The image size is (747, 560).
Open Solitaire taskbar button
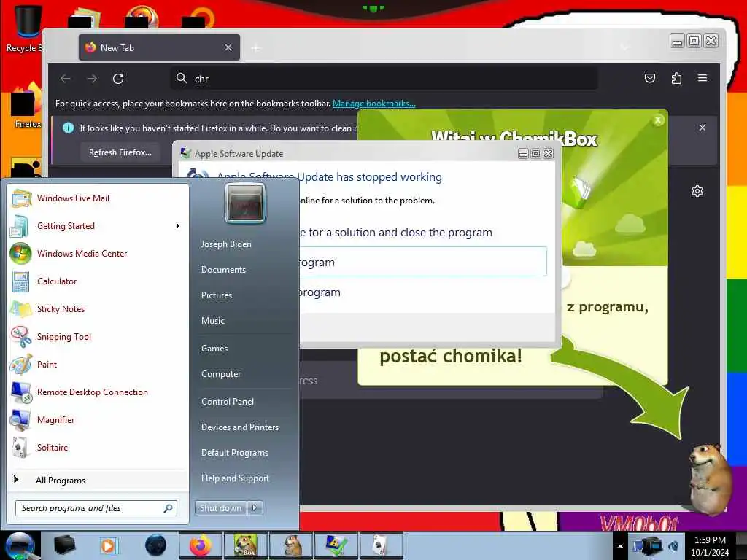pos(382,545)
